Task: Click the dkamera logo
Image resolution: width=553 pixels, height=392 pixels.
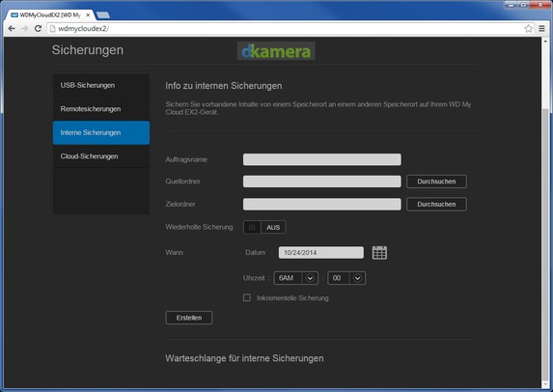Action: [x=276, y=51]
